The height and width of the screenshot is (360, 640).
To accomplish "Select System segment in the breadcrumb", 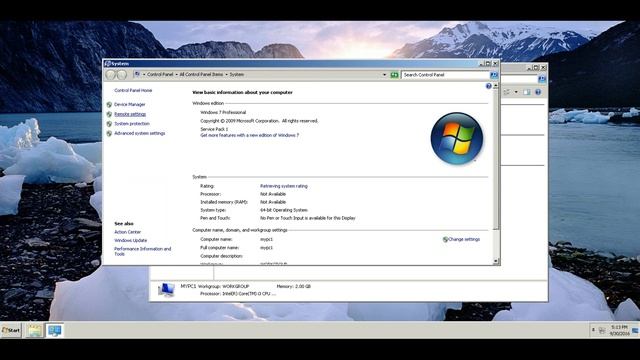I will 236,75.
